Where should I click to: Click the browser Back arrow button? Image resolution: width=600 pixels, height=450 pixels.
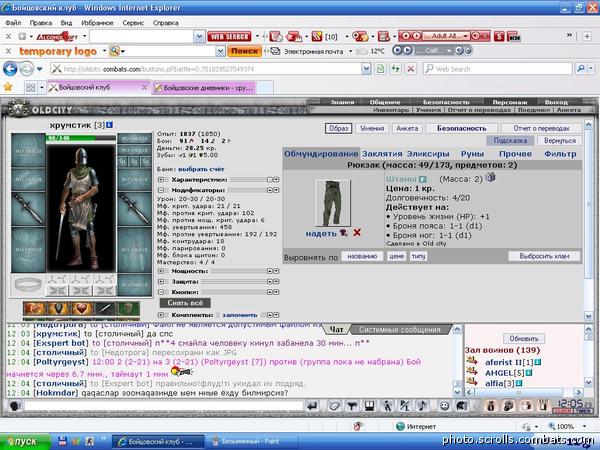pyautogui.click(x=10, y=69)
